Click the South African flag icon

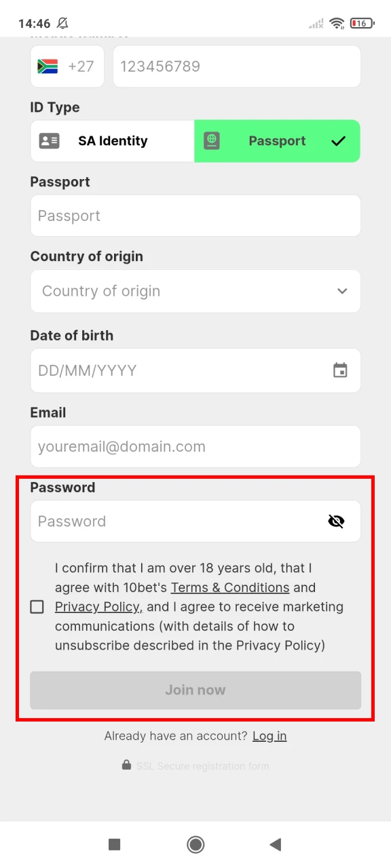click(x=46, y=66)
